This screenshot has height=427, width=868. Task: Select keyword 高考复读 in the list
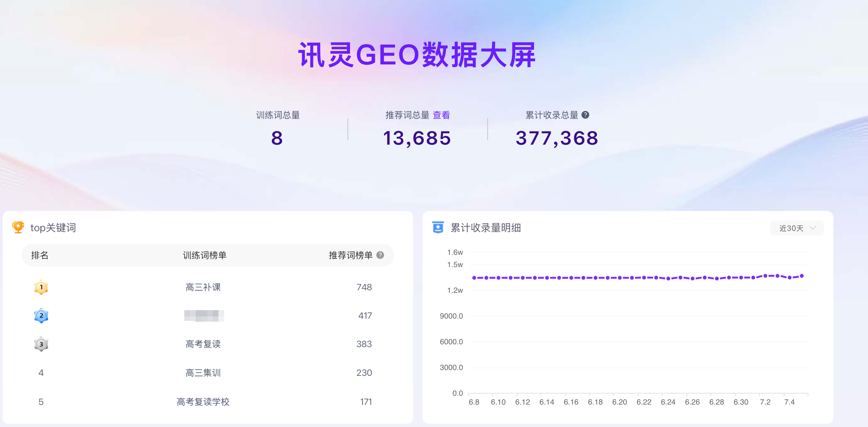203,344
